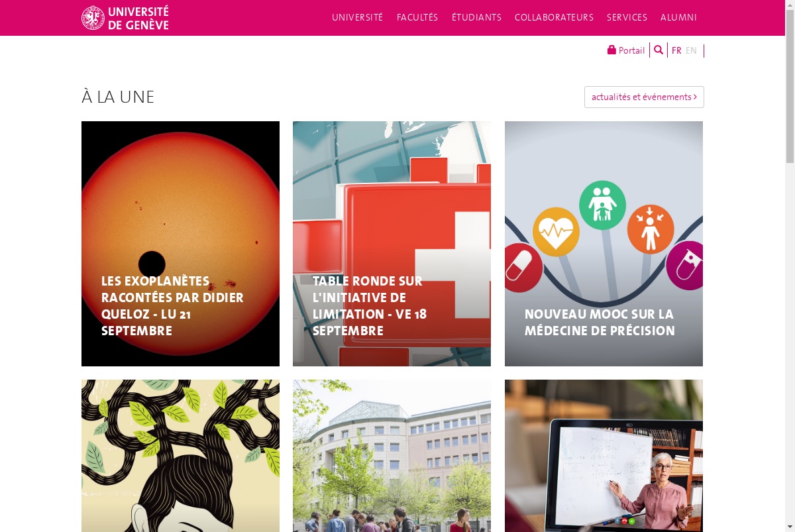The width and height of the screenshot is (795, 532).
Task: Click the actualités et événements button
Action: (644, 97)
